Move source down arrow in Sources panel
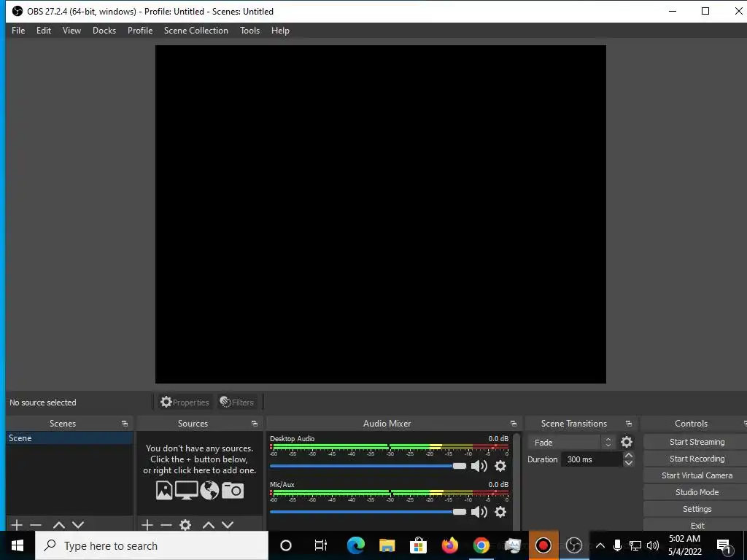Screen dimensions: 747x560 coord(228,525)
